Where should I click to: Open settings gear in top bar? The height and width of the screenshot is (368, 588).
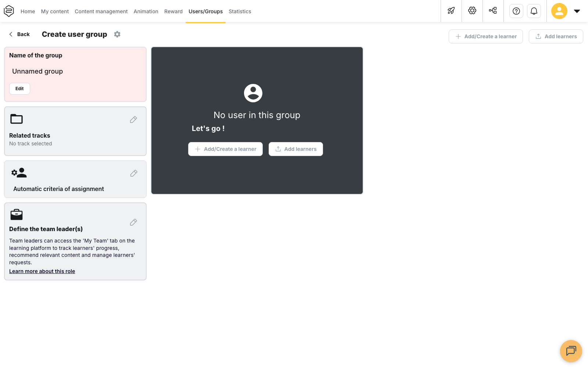coord(472,11)
